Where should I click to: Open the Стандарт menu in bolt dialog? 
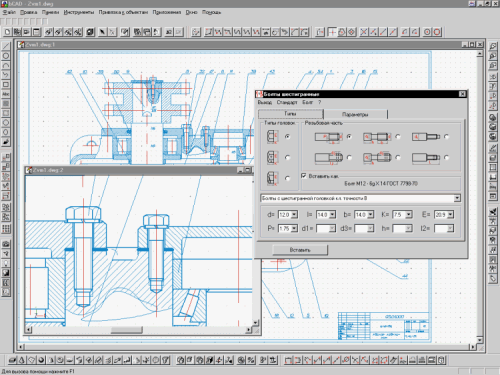[x=287, y=102]
